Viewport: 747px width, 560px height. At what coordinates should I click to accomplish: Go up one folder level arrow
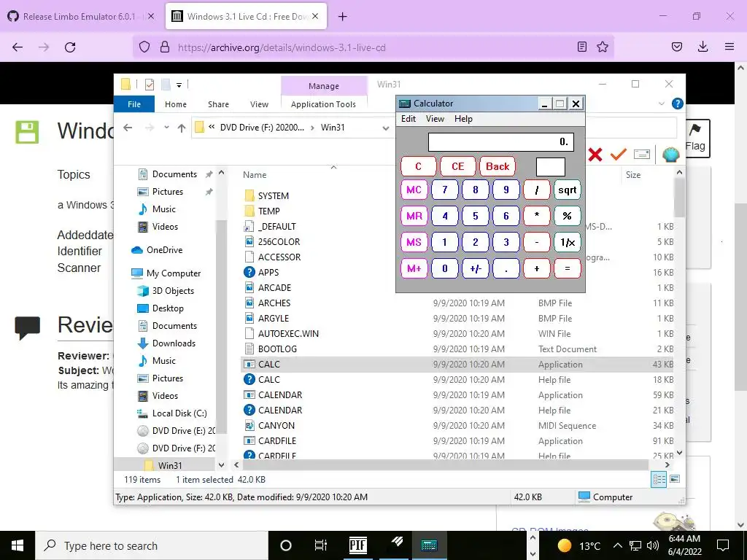[x=182, y=128]
